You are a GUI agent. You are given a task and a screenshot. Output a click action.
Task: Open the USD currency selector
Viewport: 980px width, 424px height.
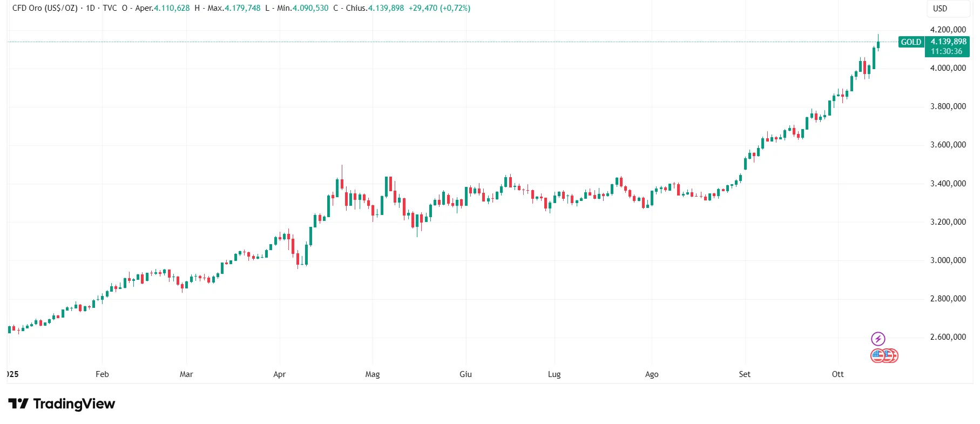pos(940,9)
